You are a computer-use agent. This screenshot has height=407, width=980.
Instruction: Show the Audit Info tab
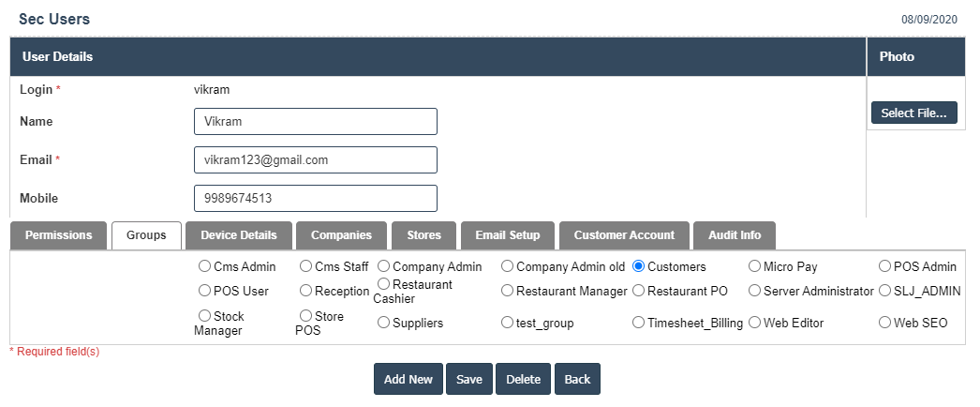pyautogui.click(x=735, y=235)
